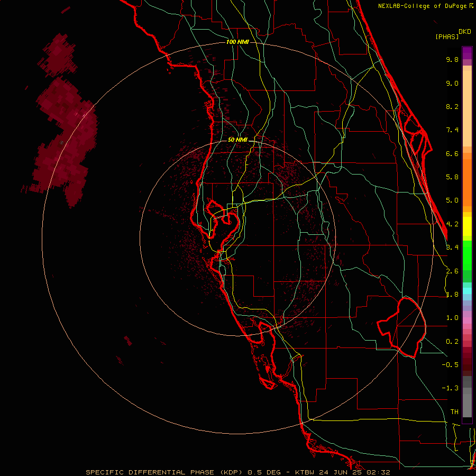Click the NEXLAB-College of DuPage label
This screenshot has height=476, width=476.
point(423,6)
